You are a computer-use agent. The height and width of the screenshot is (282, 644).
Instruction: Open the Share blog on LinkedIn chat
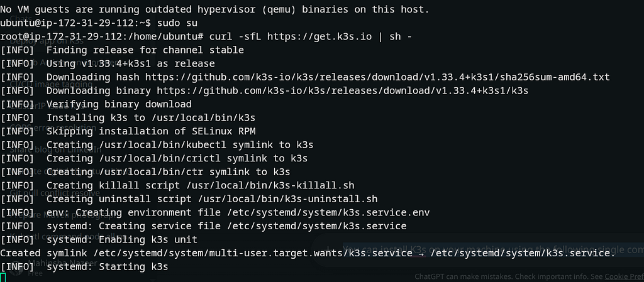(x=55, y=149)
